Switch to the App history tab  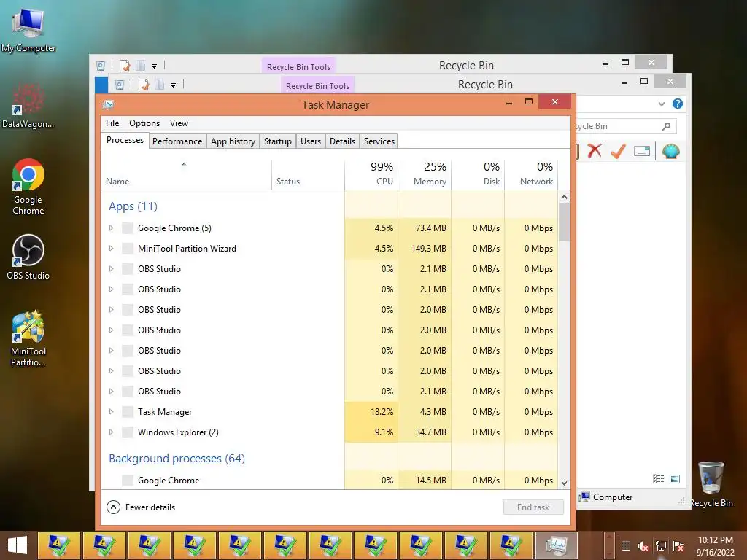(x=233, y=141)
